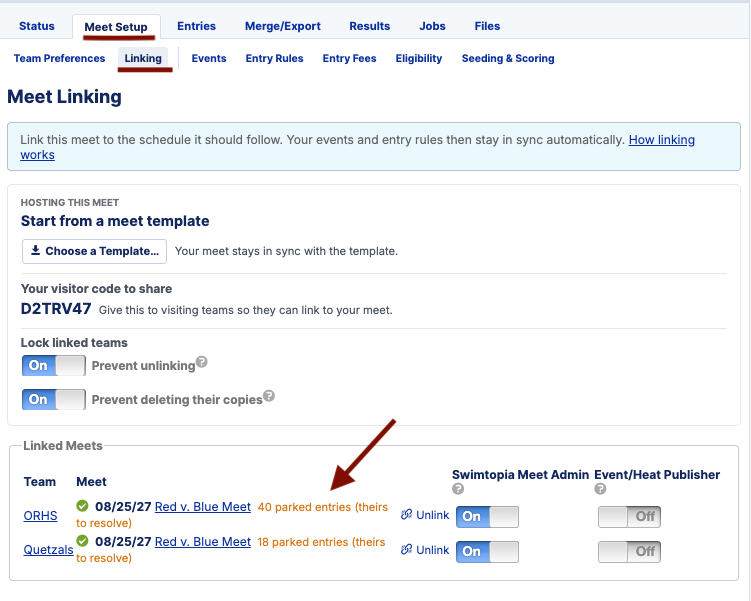Open Red v. Blue Meet link for ORHS

203,507
